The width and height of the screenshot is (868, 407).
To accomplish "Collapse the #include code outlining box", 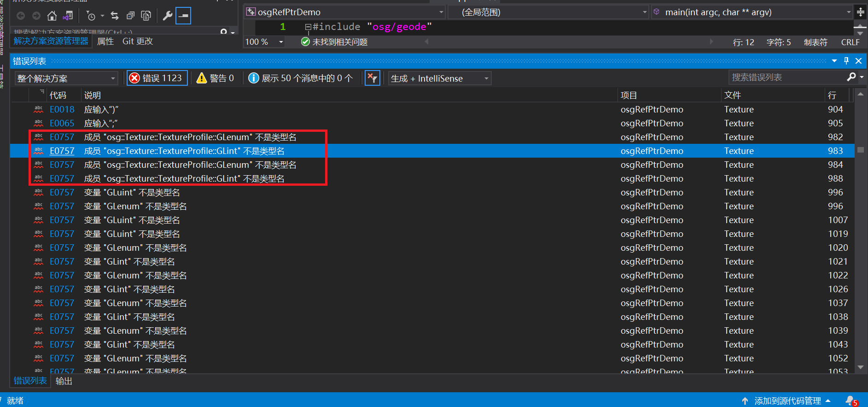I will [308, 27].
